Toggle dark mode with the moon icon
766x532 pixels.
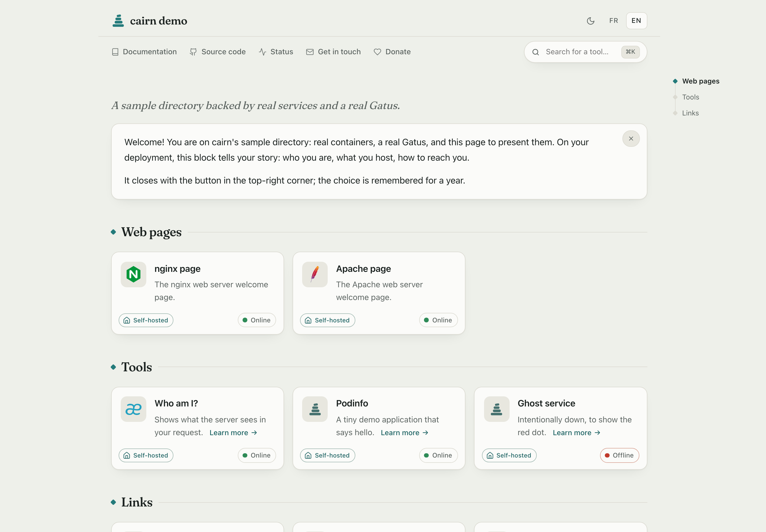[x=590, y=21]
